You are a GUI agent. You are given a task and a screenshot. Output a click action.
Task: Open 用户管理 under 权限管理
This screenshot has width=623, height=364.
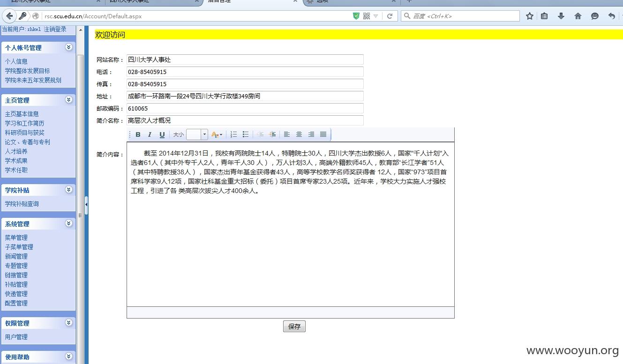(16, 337)
